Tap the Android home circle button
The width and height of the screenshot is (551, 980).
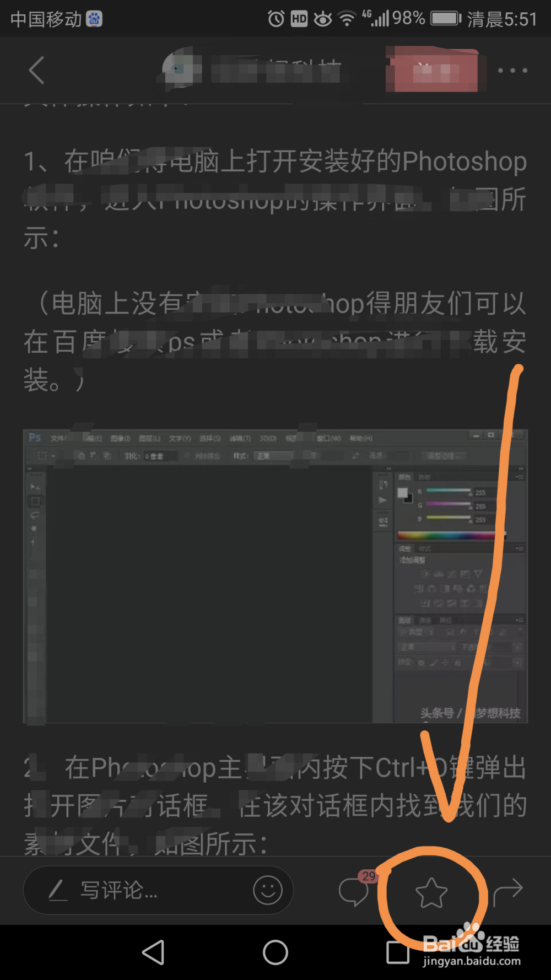pyautogui.click(x=275, y=952)
